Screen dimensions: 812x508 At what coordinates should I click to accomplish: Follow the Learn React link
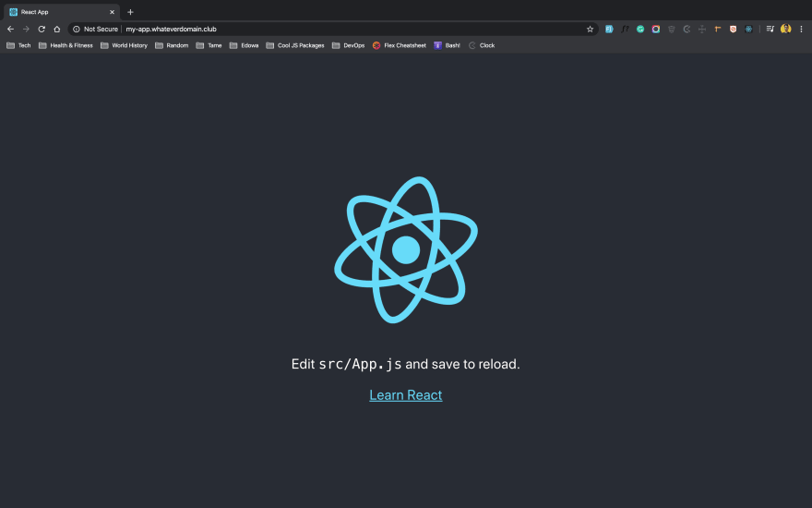pyautogui.click(x=405, y=395)
